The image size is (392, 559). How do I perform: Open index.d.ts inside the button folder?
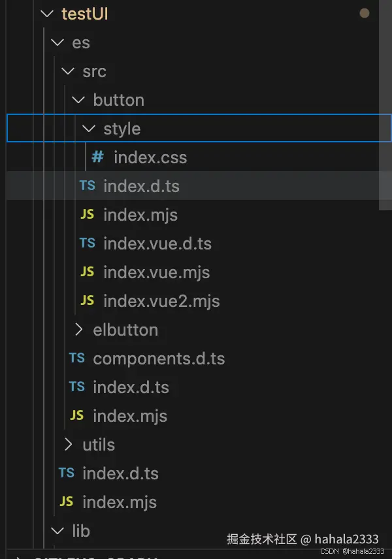coord(141,186)
